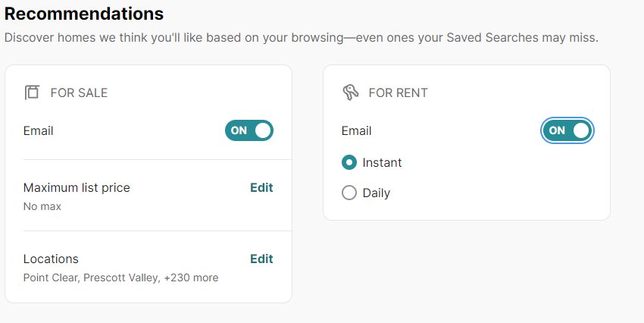644x323 pixels.
Task: Click the "No max" price value
Action: pyautogui.click(x=42, y=206)
